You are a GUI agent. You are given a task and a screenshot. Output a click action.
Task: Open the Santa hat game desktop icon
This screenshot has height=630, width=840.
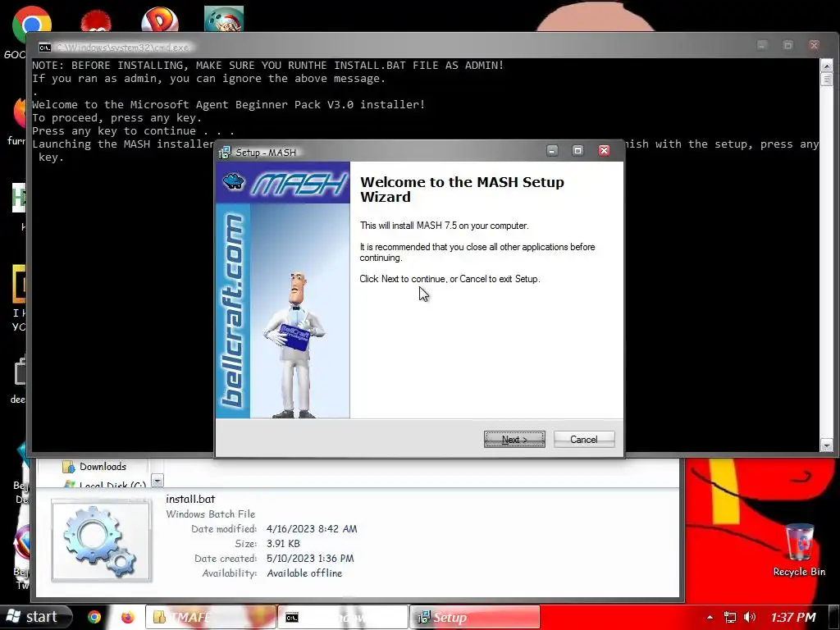point(224,19)
